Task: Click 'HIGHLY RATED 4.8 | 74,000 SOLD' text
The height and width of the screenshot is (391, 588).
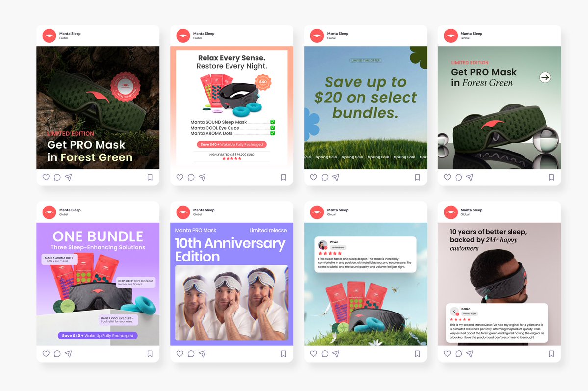Action: 232,154
